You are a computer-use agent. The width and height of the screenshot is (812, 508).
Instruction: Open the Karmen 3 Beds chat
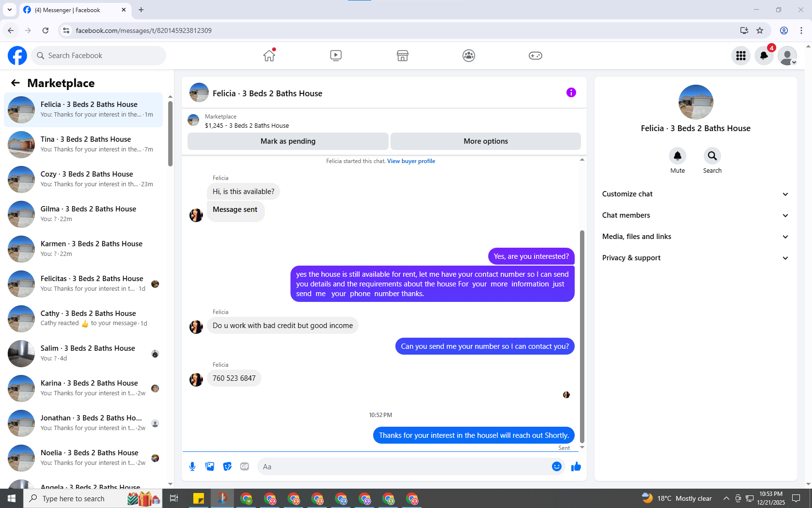click(83, 249)
